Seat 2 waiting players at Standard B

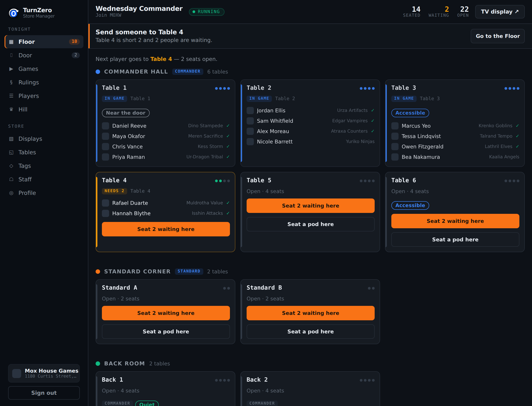(x=311, y=313)
